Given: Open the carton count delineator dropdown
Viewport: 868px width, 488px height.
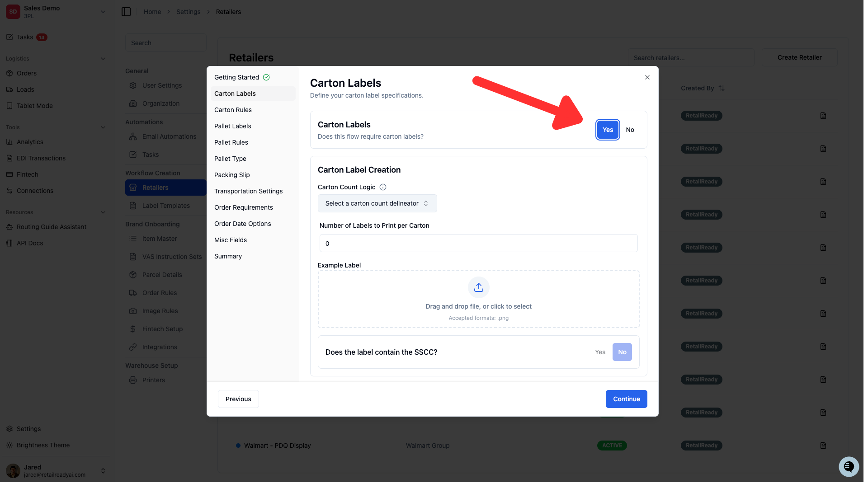Looking at the screenshot, I should (x=377, y=203).
